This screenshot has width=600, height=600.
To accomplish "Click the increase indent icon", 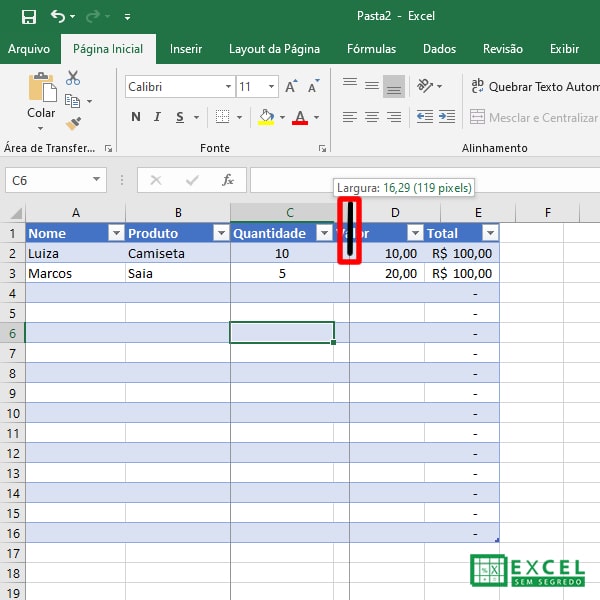I will pyautogui.click(x=446, y=117).
